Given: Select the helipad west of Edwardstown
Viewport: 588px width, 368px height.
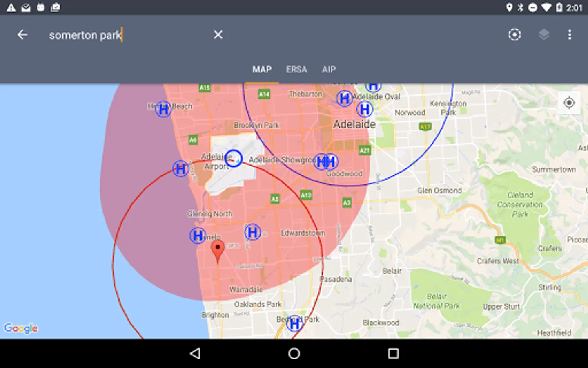Looking at the screenshot, I should click(x=252, y=232).
